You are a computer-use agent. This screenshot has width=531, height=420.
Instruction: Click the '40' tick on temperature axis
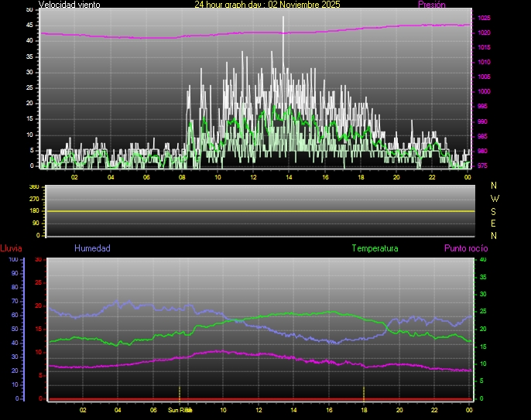click(x=484, y=260)
